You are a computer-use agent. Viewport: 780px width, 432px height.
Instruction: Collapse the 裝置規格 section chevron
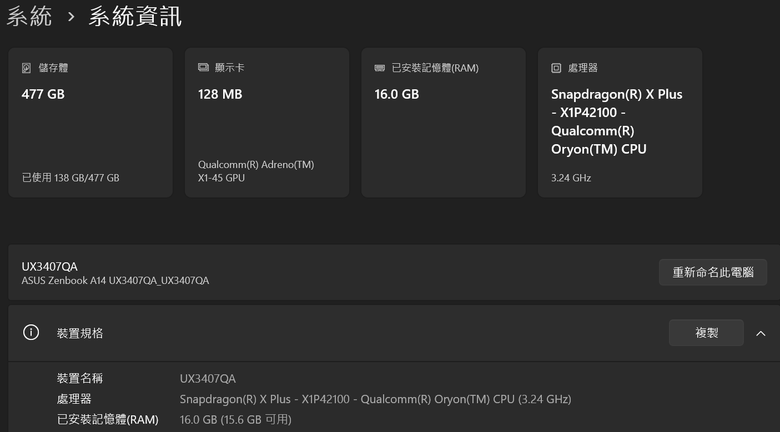coord(761,333)
